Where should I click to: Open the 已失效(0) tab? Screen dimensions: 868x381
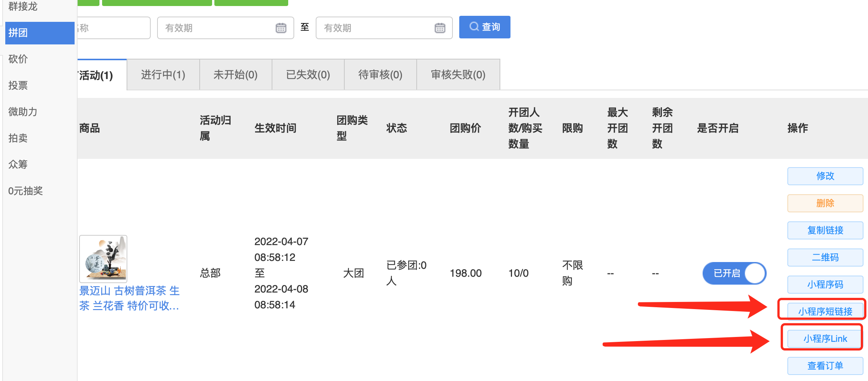tap(308, 75)
